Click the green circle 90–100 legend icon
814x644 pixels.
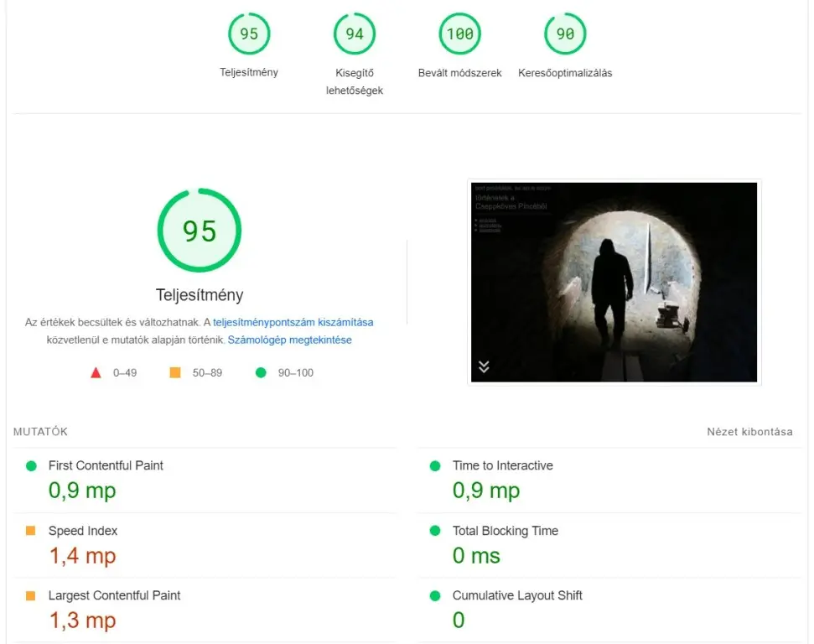pyautogui.click(x=261, y=372)
